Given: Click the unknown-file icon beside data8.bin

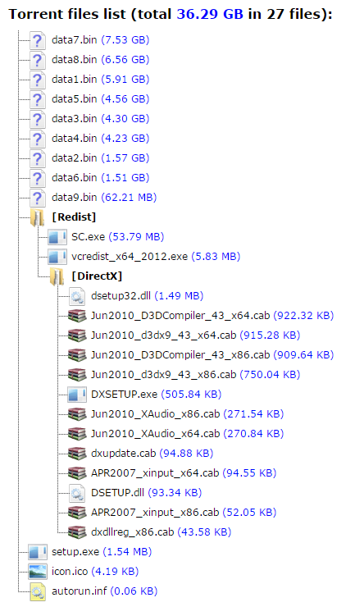Looking at the screenshot, I should 38,60.
